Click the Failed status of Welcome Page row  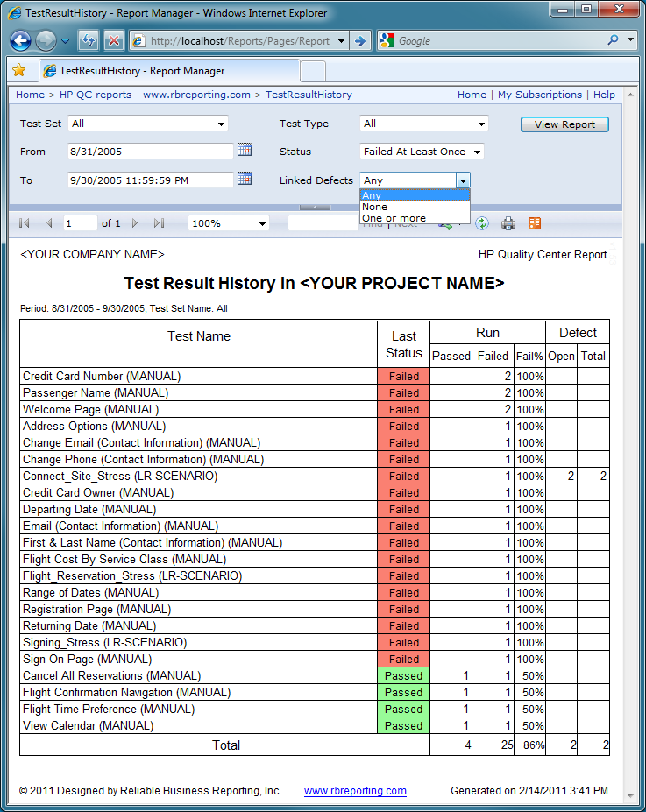(x=403, y=409)
